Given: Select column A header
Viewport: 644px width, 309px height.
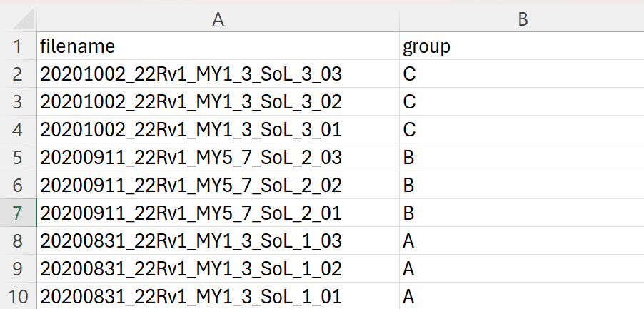Looking at the screenshot, I should pyautogui.click(x=218, y=20).
